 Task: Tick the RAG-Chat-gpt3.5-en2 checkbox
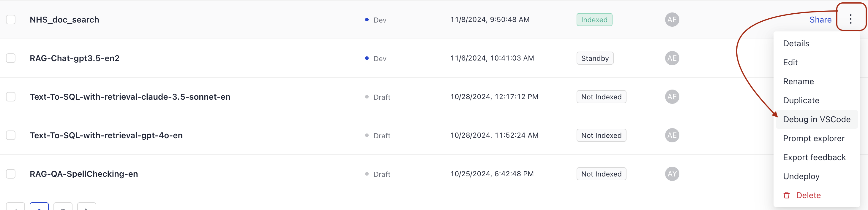tap(11, 58)
